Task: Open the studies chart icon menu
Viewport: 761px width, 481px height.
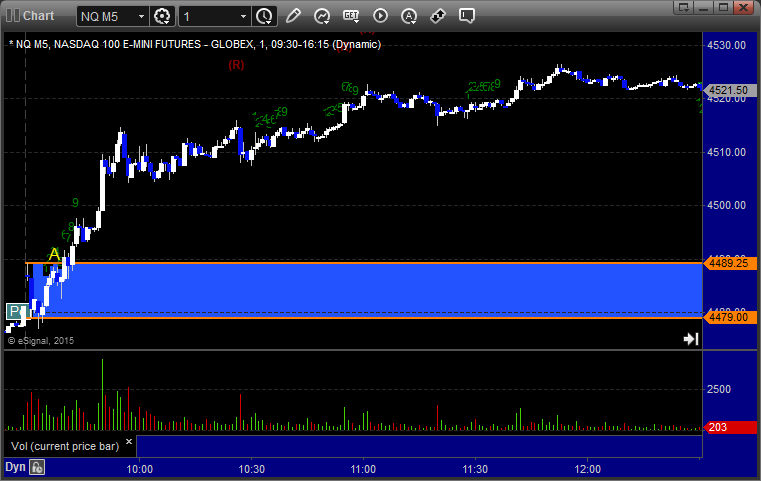Action: coord(322,16)
